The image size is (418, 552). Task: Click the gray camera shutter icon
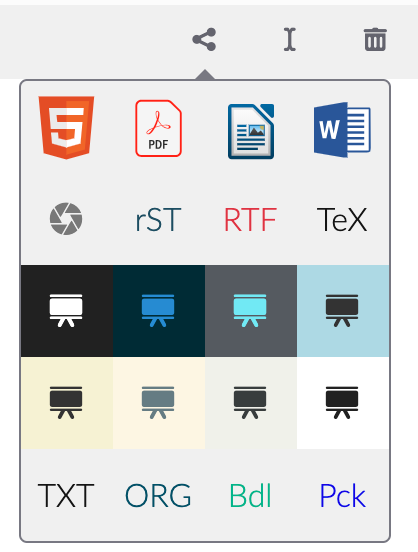[x=66, y=219]
